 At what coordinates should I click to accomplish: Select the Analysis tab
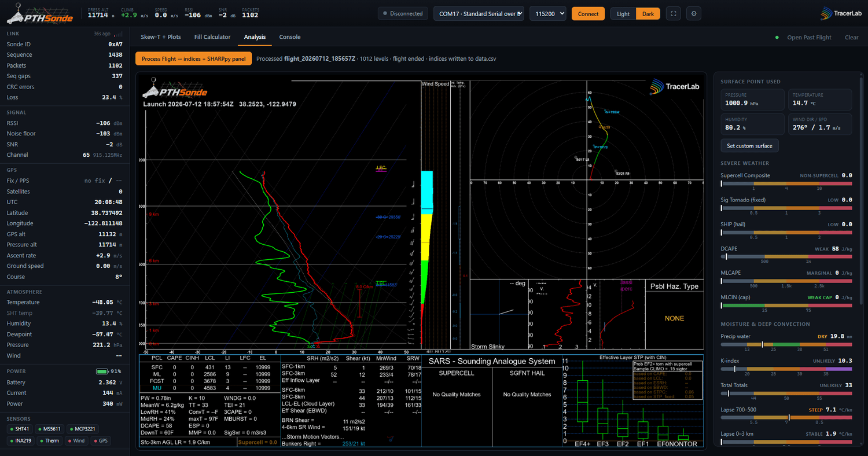coord(255,37)
